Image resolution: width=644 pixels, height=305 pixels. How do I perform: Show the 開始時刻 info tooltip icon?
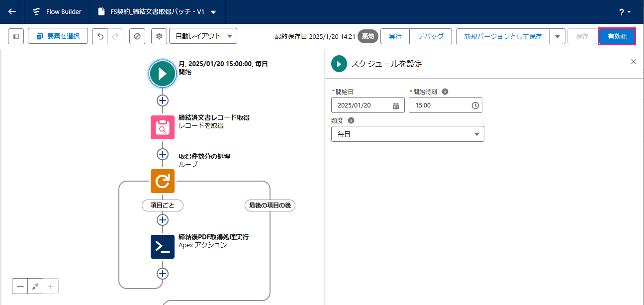(x=445, y=92)
